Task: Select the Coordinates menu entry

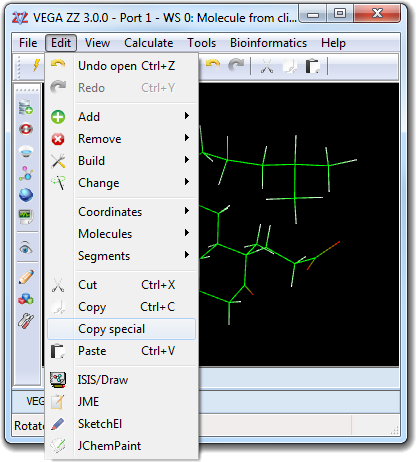Action: tap(121, 212)
